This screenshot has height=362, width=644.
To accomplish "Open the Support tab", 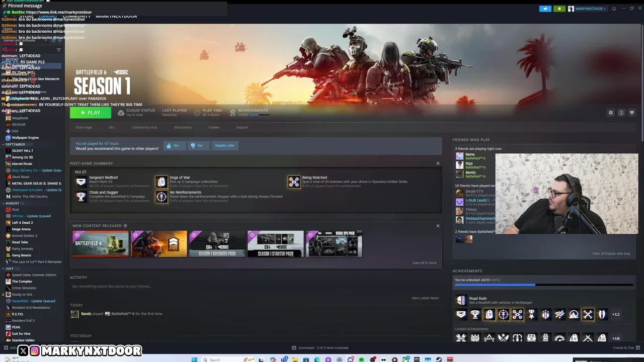I will (x=242, y=127).
